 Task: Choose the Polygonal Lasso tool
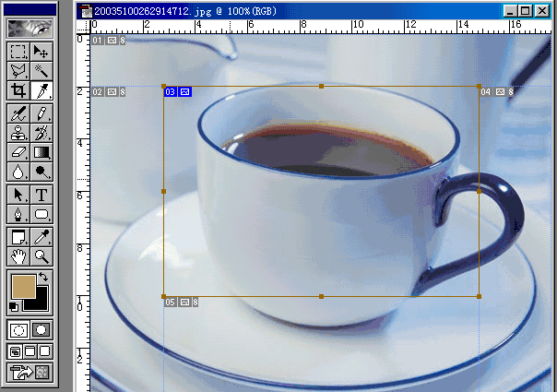pos(18,70)
